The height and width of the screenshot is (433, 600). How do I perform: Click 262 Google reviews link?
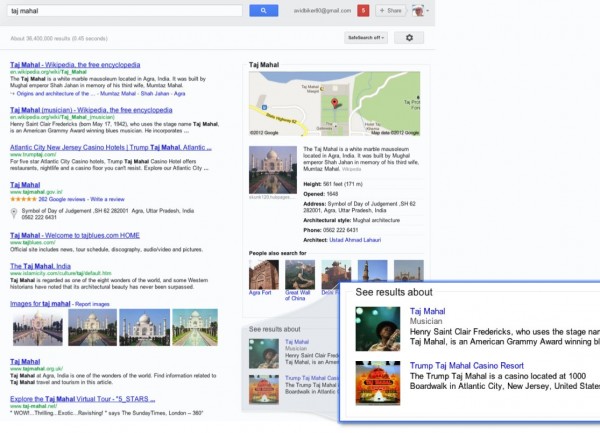click(x=62, y=199)
